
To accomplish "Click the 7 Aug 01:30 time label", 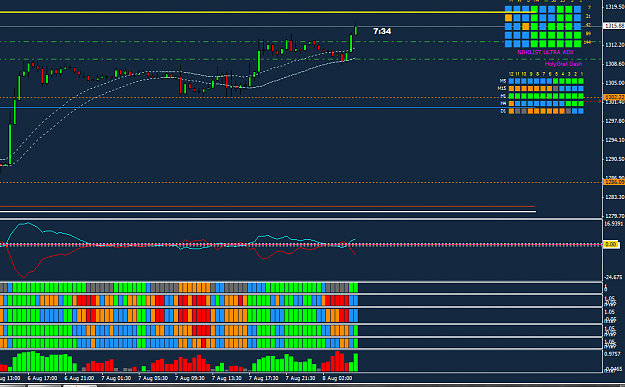I will [116, 378].
